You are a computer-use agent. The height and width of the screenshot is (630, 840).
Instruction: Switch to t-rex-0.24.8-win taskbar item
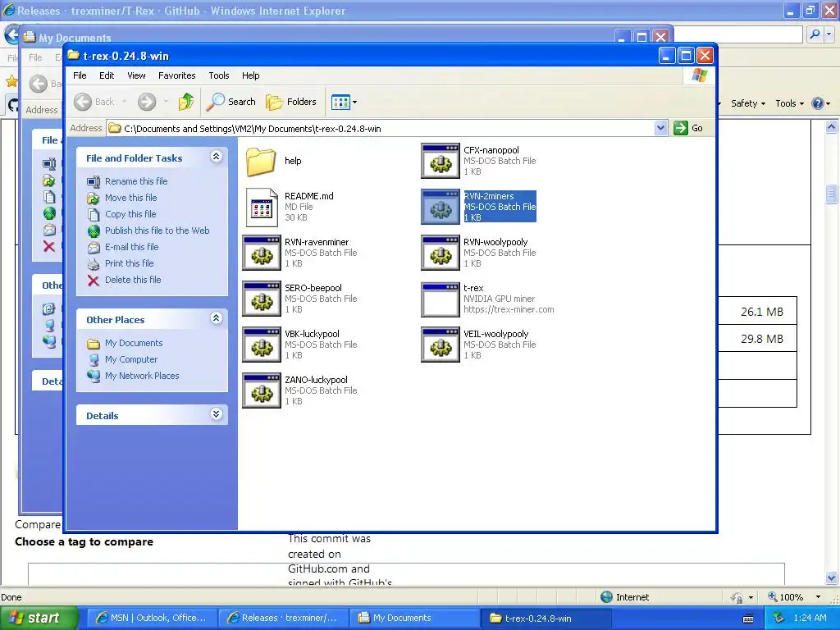pyautogui.click(x=546, y=618)
